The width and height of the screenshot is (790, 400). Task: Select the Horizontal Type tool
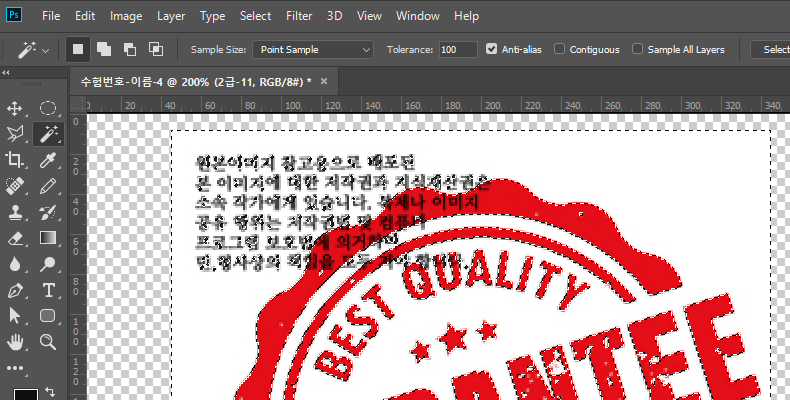pos(48,291)
